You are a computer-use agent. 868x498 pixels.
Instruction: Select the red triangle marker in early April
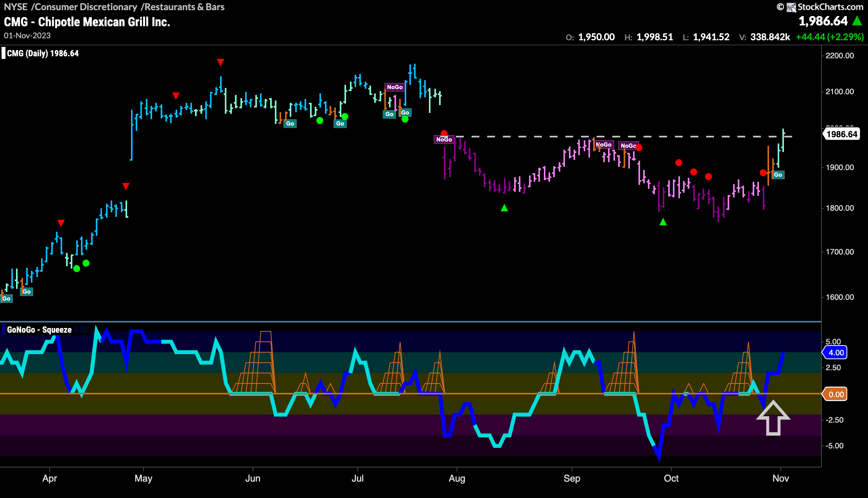(61, 223)
